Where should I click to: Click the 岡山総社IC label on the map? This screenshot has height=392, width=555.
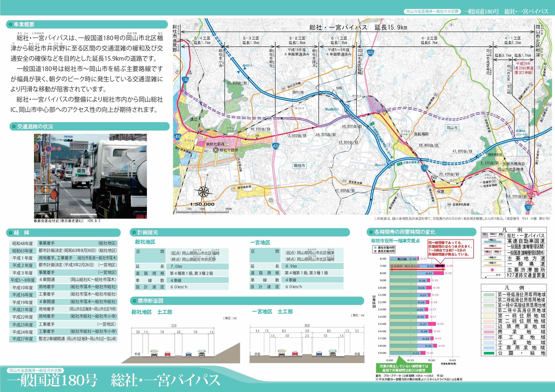coord(332,109)
